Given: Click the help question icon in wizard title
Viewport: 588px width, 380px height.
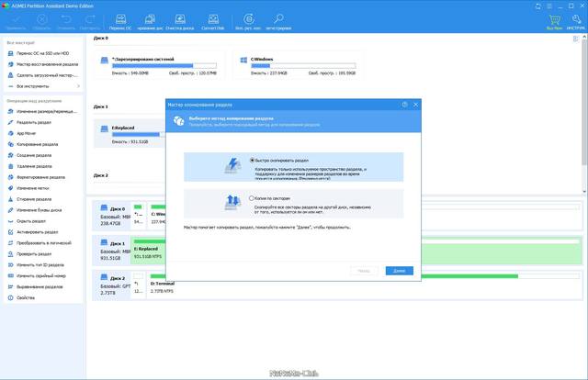Looking at the screenshot, I should [x=404, y=105].
